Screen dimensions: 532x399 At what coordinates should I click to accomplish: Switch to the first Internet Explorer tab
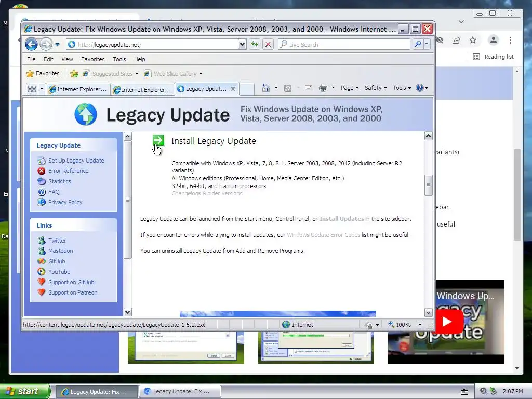pyautogui.click(x=78, y=89)
